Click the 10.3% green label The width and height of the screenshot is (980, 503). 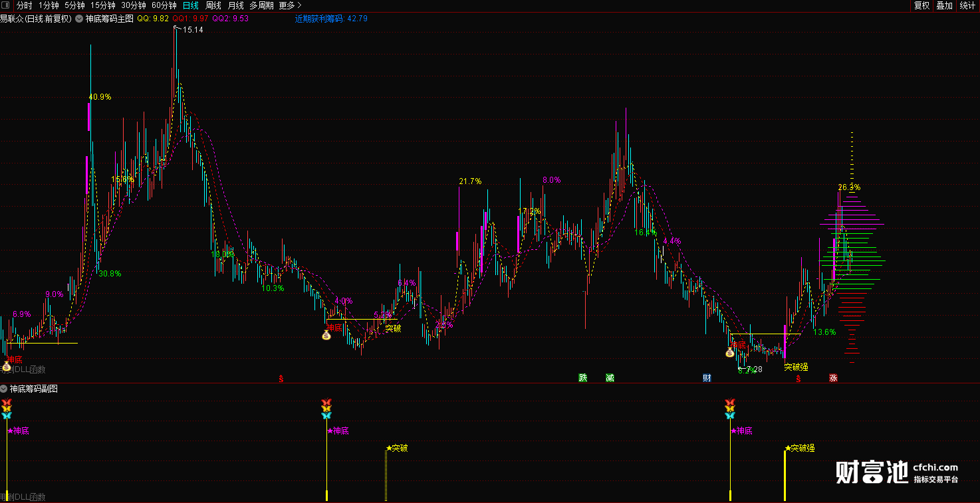tap(273, 288)
